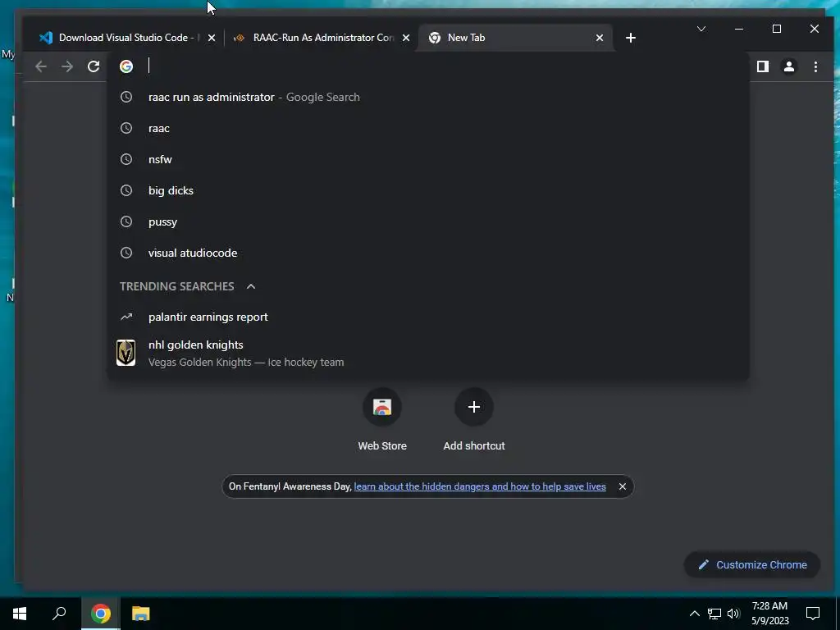Select the 'visual atudiocode' history suggestion
The image size is (840, 630).
[427, 253]
